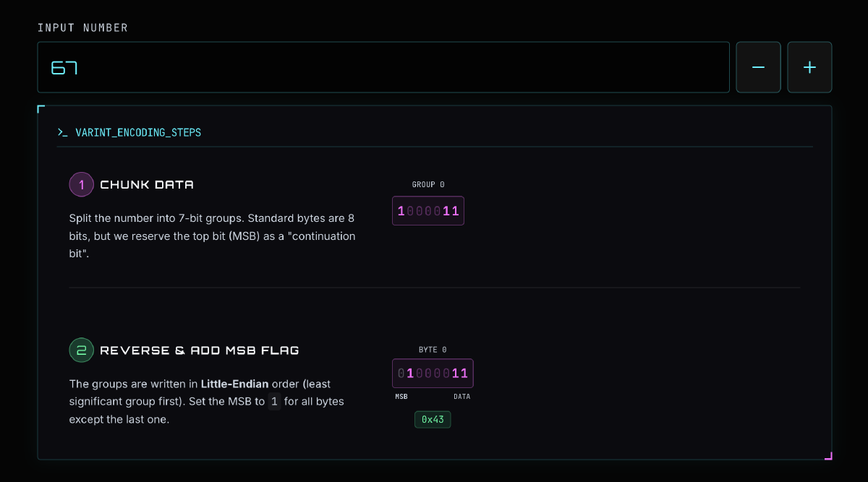Click the VARINT_ENCODING_STEPS header text
The image size is (868, 482).
click(x=138, y=133)
